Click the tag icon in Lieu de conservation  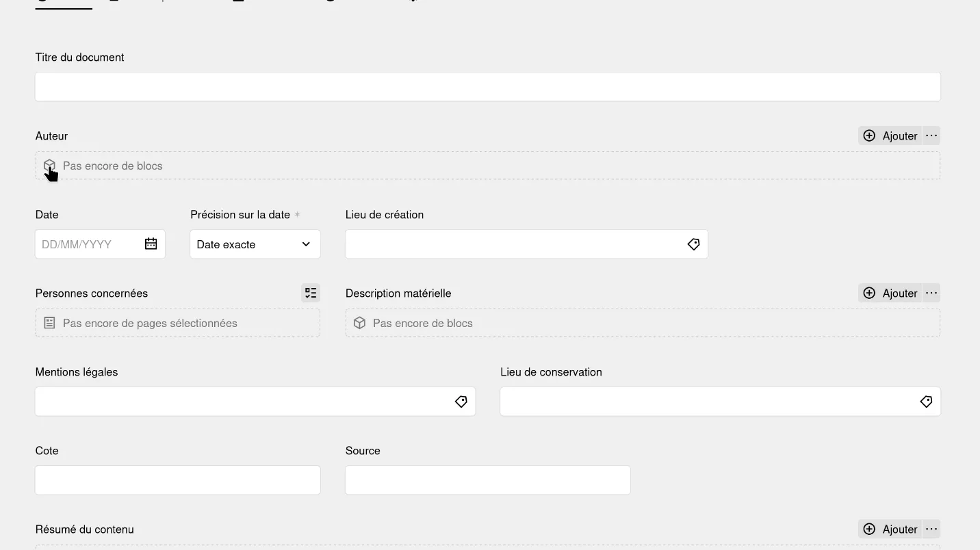pos(926,402)
